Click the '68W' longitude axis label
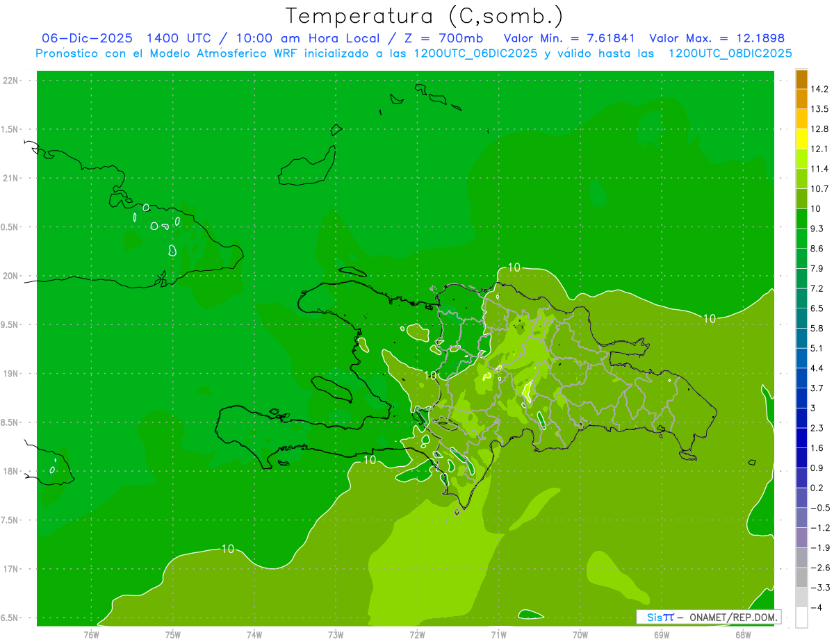The width and height of the screenshot is (834, 644). pos(742,634)
